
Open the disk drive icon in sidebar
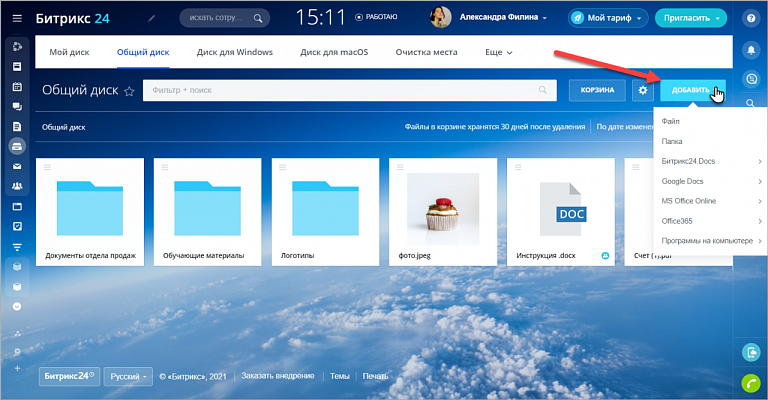pyautogui.click(x=17, y=146)
